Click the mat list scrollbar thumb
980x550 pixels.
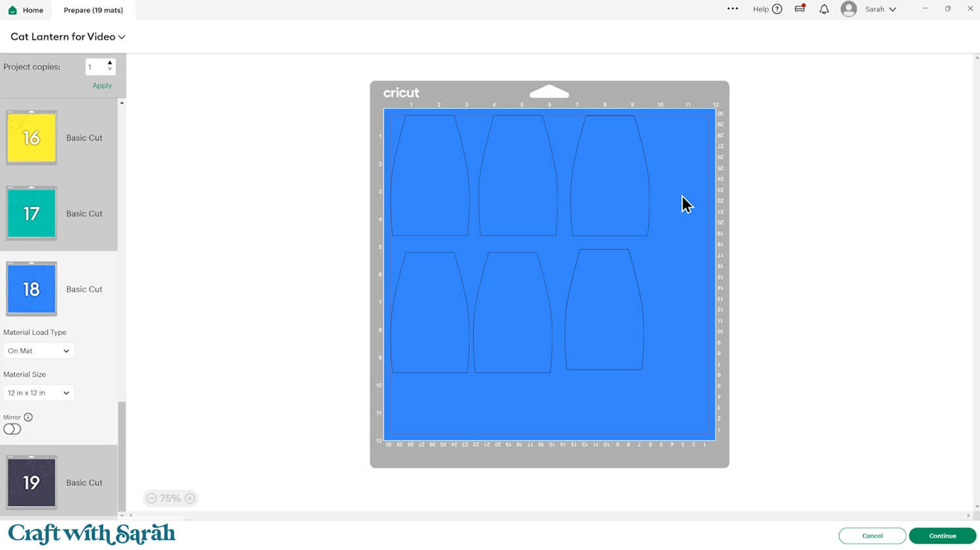(121, 456)
